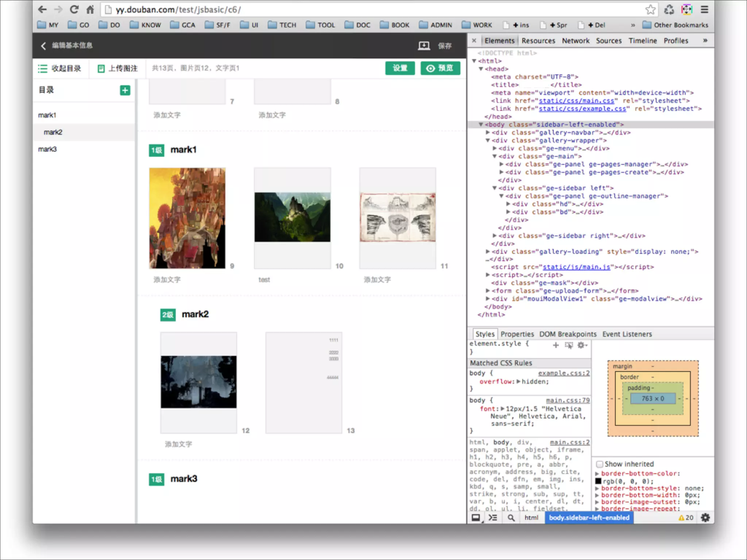Image resolution: width=747 pixels, height=560 pixels.
Task: Close DevTools with the X icon
Action: pos(474,40)
